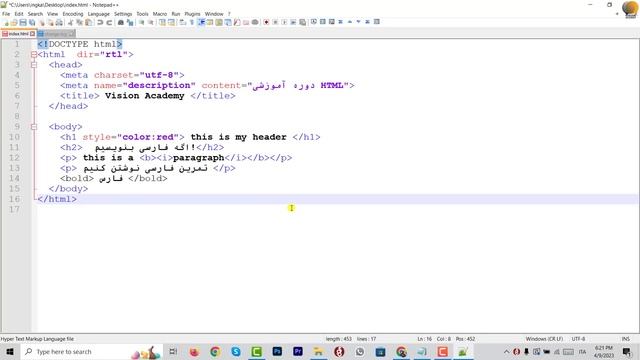The height and width of the screenshot is (360, 640).
Task: Toggle Word wrap toolbar icon
Action: pyautogui.click(x=182, y=22)
